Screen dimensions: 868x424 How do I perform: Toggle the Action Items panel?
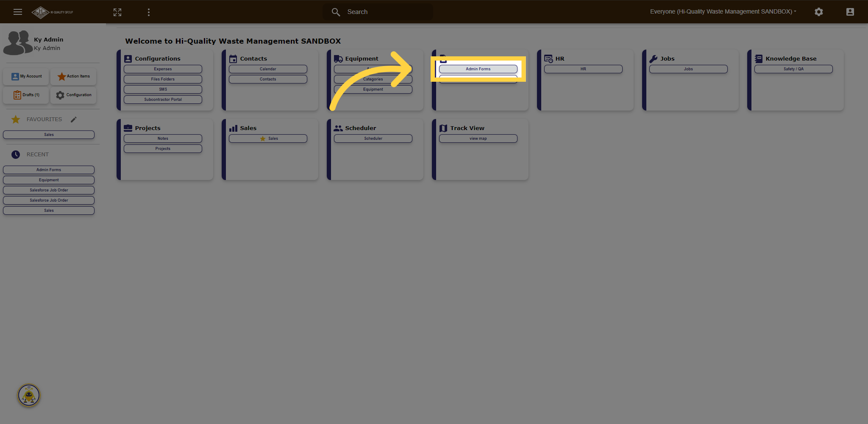tap(73, 77)
